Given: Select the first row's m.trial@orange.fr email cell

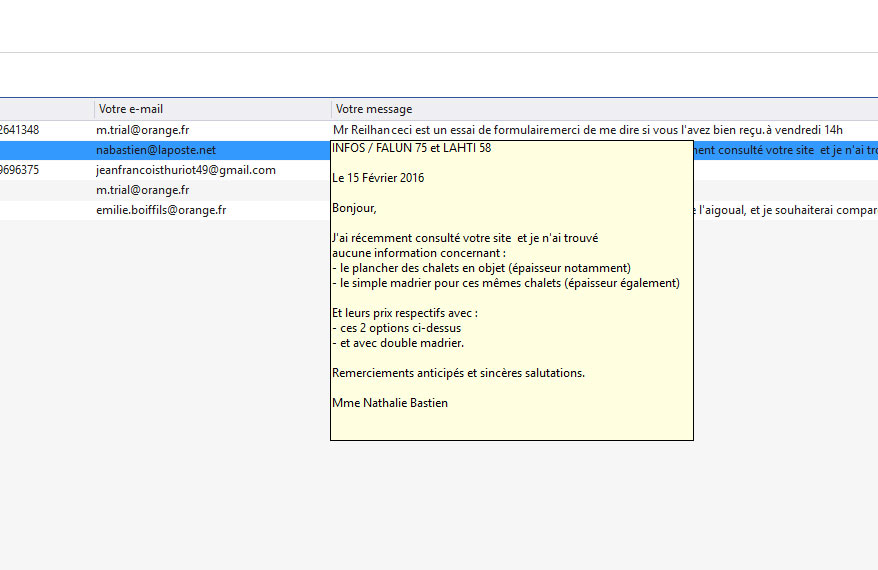Looking at the screenshot, I should tap(143, 130).
